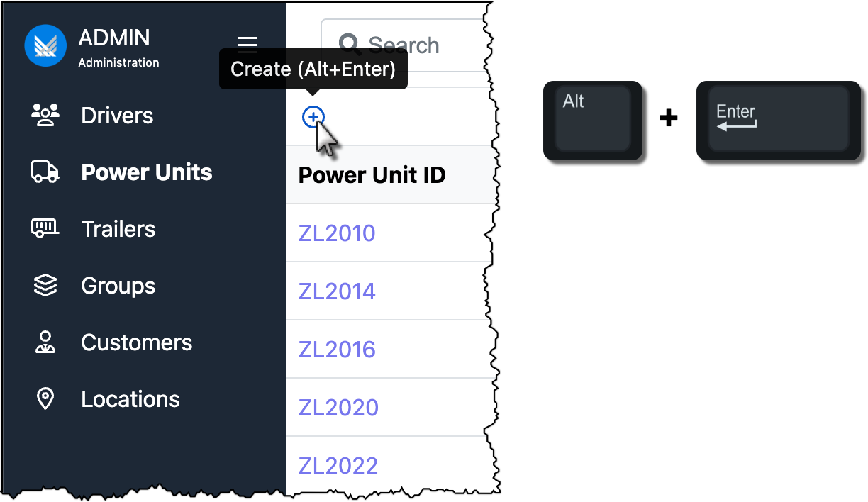Click the ADMIN logo icon
The image size is (868, 502).
pos(45,45)
